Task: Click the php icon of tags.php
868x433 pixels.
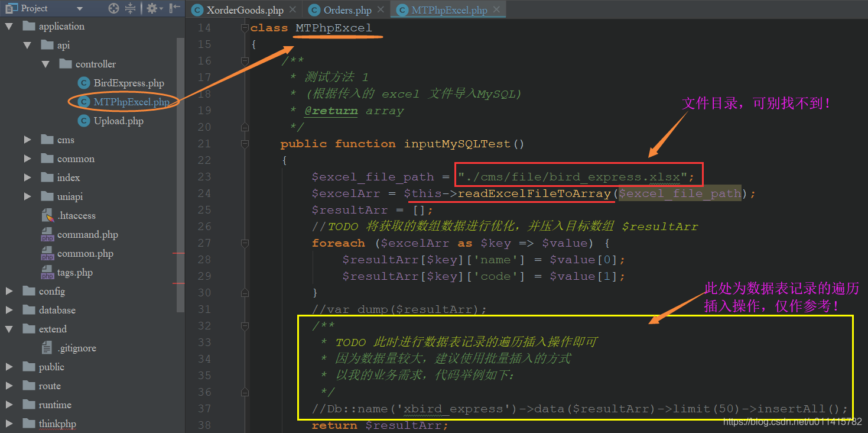Action: pyautogui.click(x=47, y=272)
